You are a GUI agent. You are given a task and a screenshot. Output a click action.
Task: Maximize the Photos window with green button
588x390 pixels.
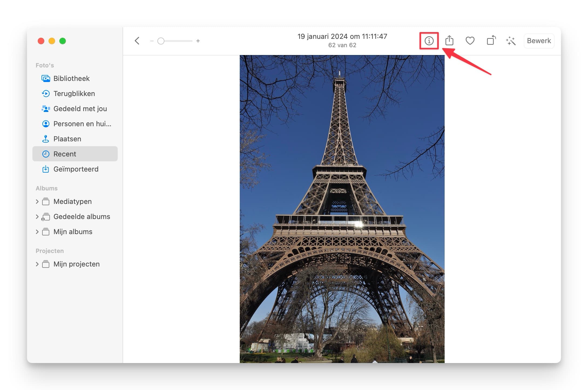(63, 41)
